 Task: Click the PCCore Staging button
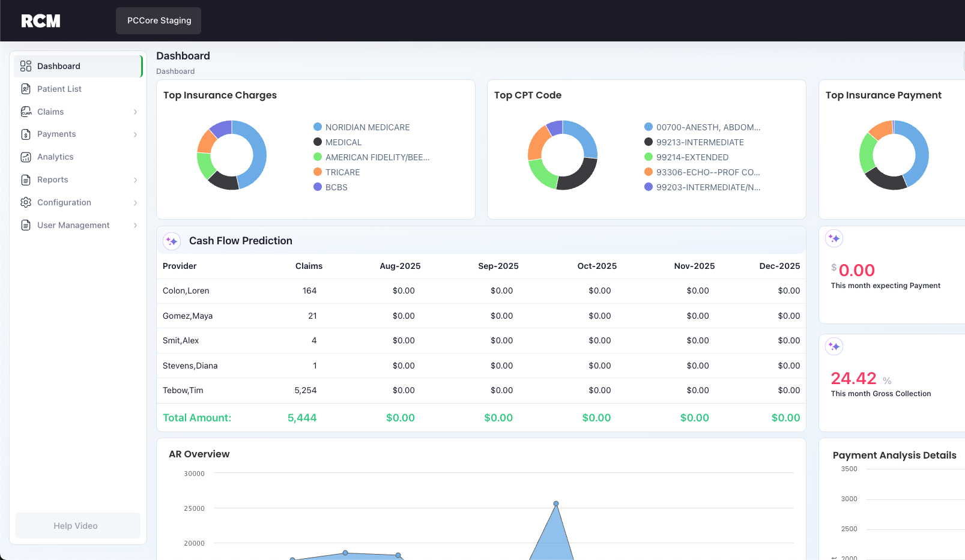click(x=159, y=20)
